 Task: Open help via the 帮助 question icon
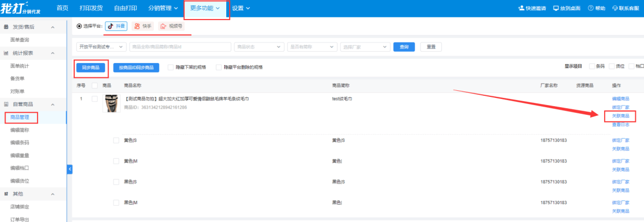click(591, 9)
